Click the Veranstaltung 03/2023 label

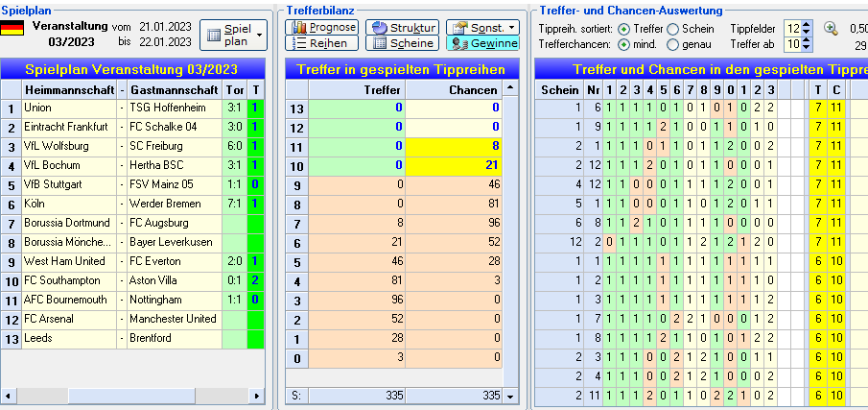[70, 34]
